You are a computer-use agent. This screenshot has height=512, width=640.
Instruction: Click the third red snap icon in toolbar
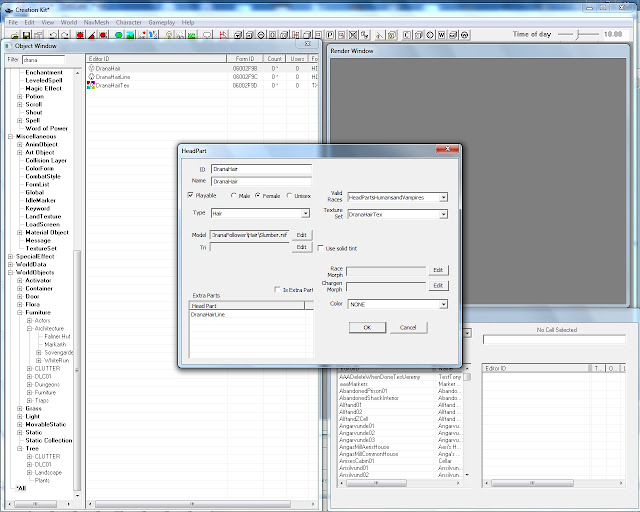pyautogui.click(x=103, y=35)
